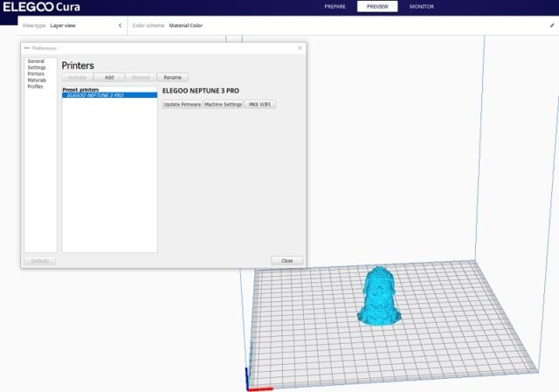Screen dimensions: 559x392
Task: Click the Update Firmware button
Action: pos(183,105)
